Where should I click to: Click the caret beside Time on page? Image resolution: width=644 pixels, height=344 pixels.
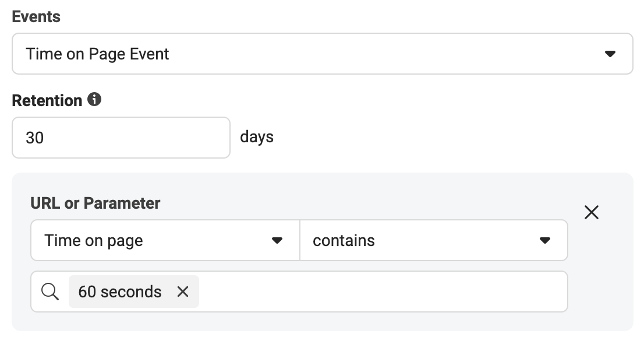[277, 240]
